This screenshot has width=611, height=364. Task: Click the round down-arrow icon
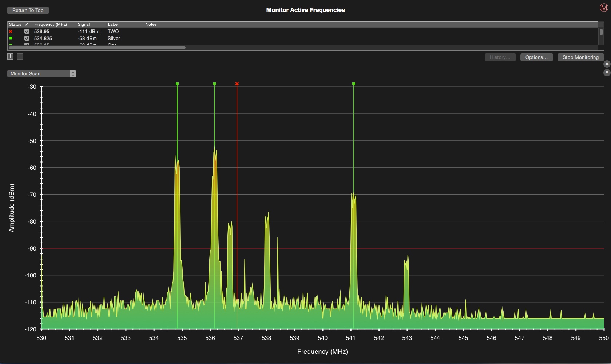coord(607,72)
